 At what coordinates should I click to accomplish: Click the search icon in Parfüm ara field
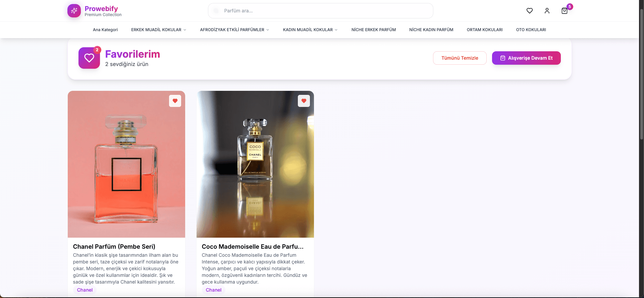coord(216,11)
